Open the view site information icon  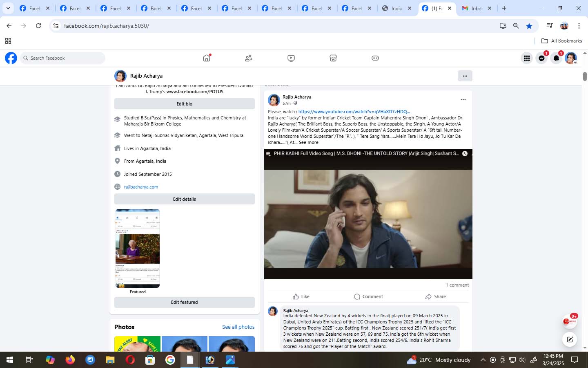pos(56,26)
